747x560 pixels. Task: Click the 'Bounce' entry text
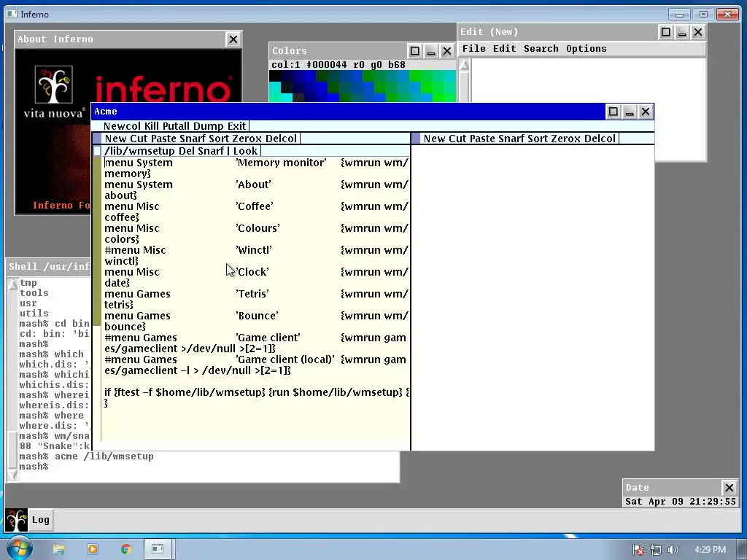pyautogui.click(x=258, y=316)
